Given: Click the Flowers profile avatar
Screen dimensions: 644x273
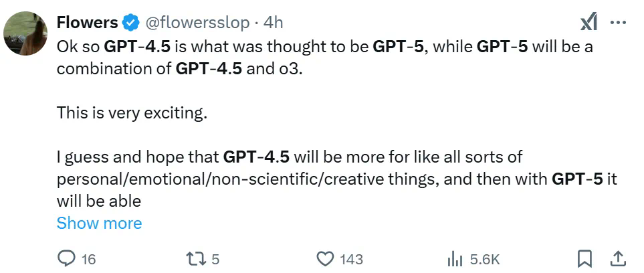Looking at the screenshot, I should click(25, 33).
